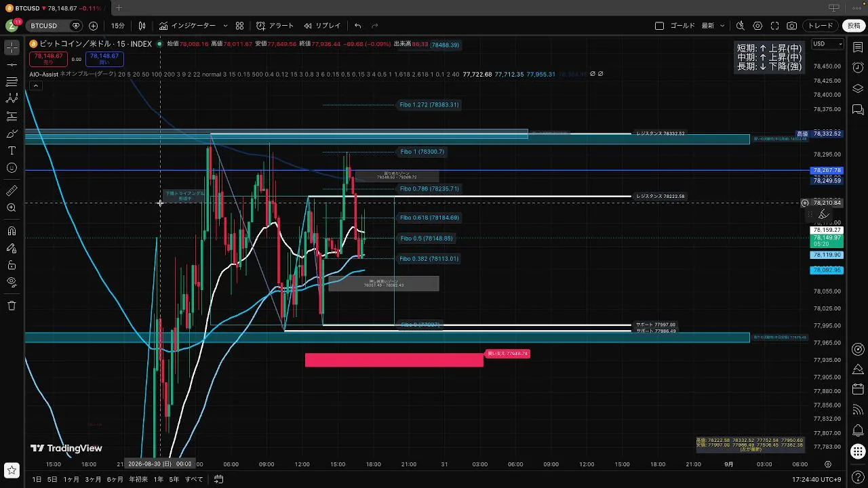Select the 年初来 date range

tap(138, 479)
